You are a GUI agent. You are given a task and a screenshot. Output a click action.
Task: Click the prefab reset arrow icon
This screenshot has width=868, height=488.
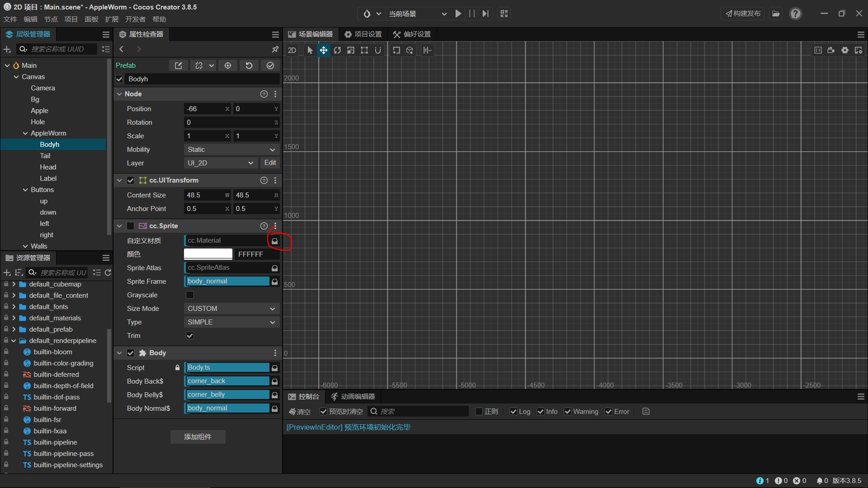[249, 66]
